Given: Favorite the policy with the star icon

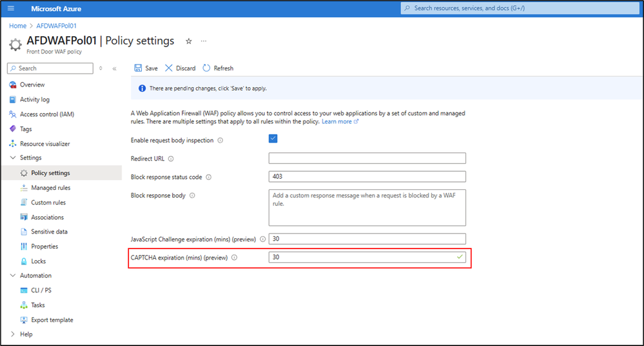Looking at the screenshot, I should point(189,41).
